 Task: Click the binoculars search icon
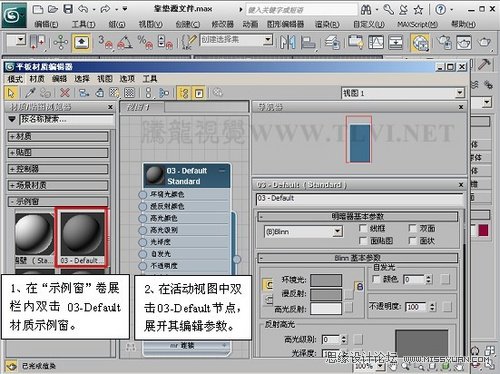[x=366, y=10]
